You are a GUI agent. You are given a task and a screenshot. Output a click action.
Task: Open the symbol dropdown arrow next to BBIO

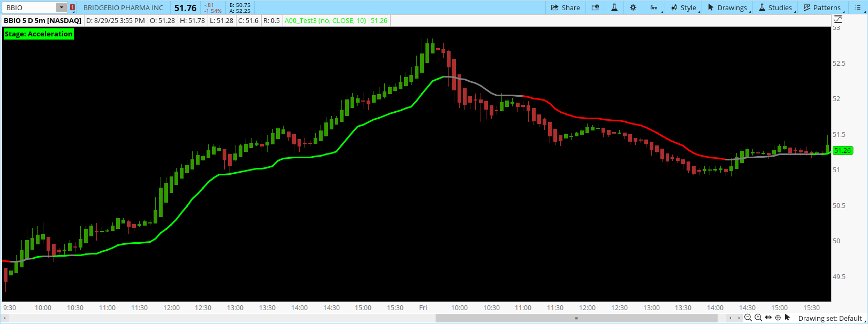coord(62,7)
